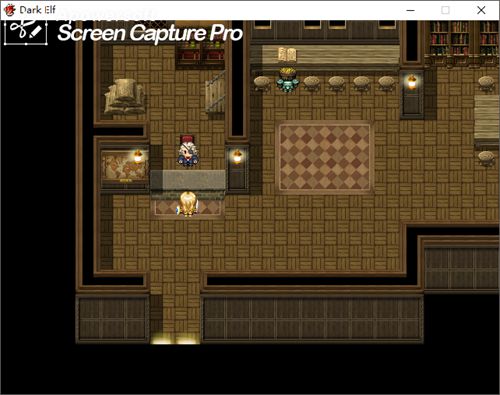Click the leftmost bar stool
This screenshot has height=395, width=500.
point(262,83)
